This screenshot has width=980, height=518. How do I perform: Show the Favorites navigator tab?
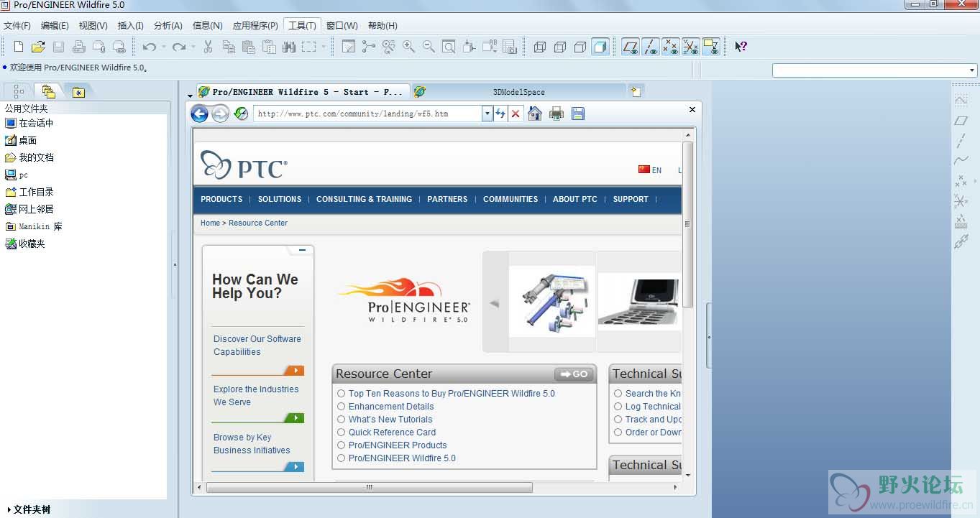pos(78,91)
